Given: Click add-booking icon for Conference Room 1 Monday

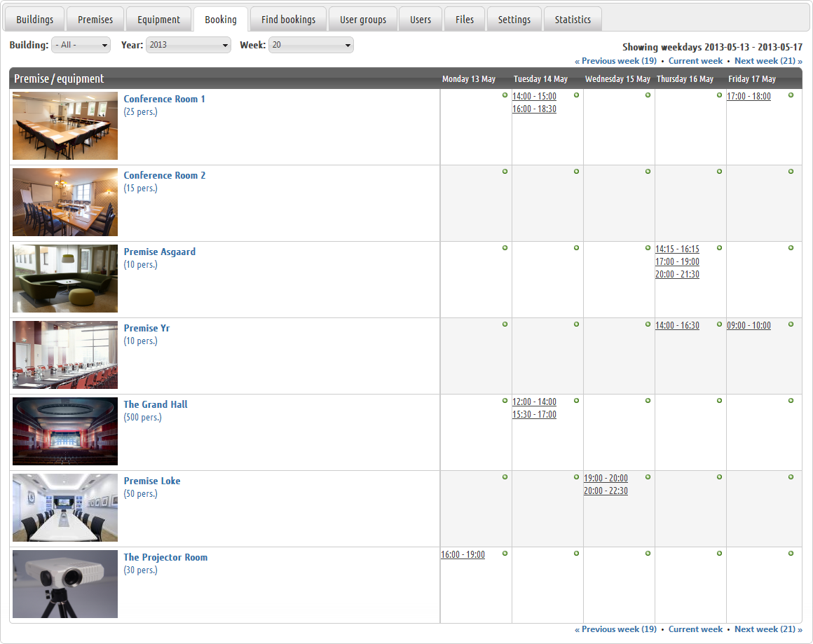Looking at the screenshot, I should pyautogui.click(x=505, y=95).
